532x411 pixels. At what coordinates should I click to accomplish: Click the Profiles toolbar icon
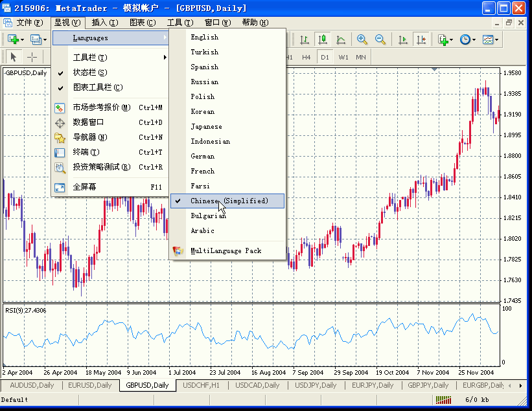(36, 39)
